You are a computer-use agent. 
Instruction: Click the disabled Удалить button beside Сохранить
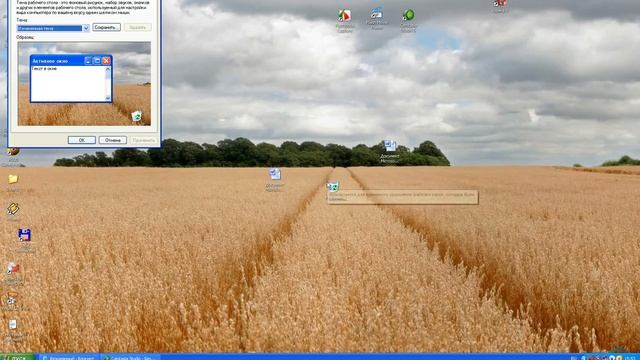point(138,27)
